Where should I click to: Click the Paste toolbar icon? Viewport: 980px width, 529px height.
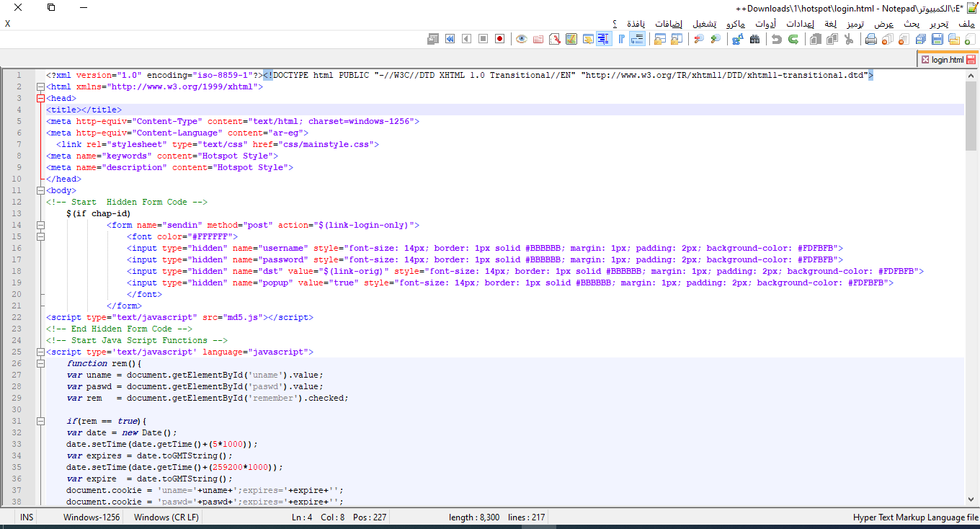815,39
